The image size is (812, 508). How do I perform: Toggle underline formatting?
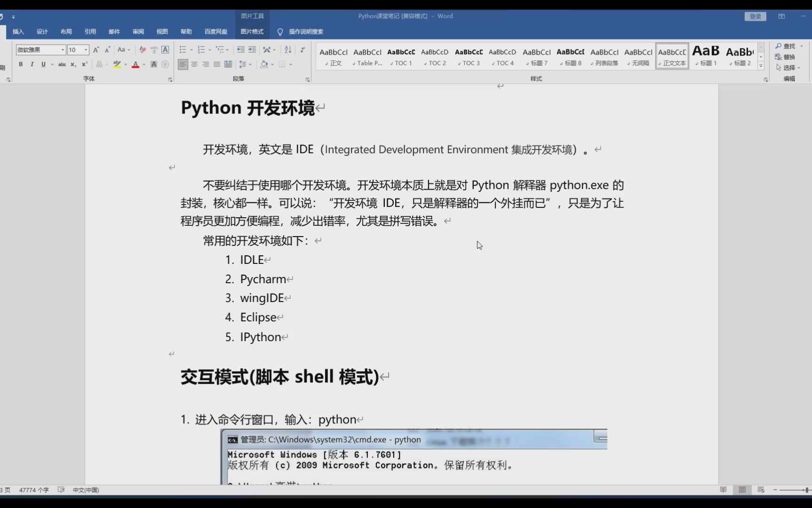pyautogui.click(x=43, y=64)
